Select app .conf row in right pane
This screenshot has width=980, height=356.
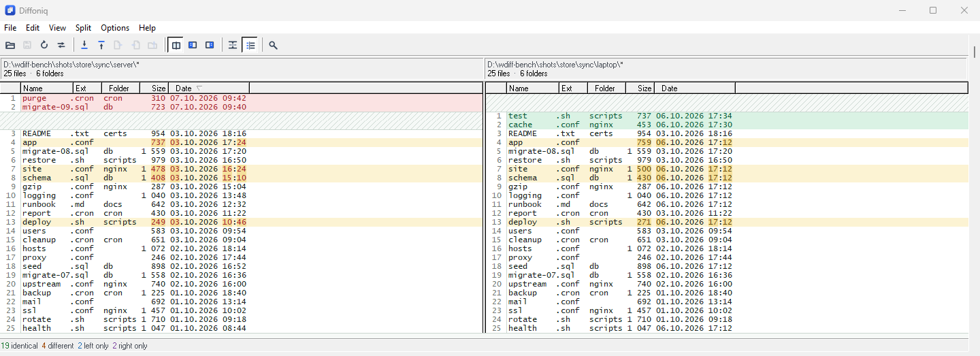pyautogui.click(x=727, y=142)
